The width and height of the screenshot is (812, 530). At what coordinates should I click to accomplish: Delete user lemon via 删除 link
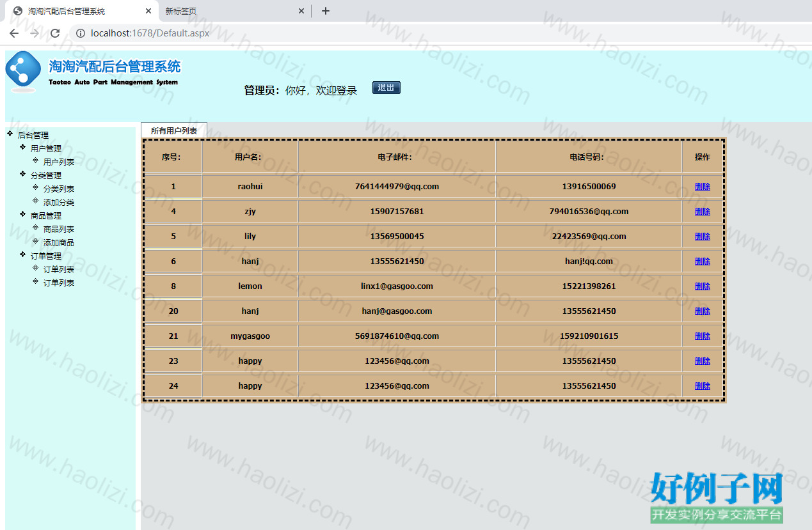[x=703, y=286]
